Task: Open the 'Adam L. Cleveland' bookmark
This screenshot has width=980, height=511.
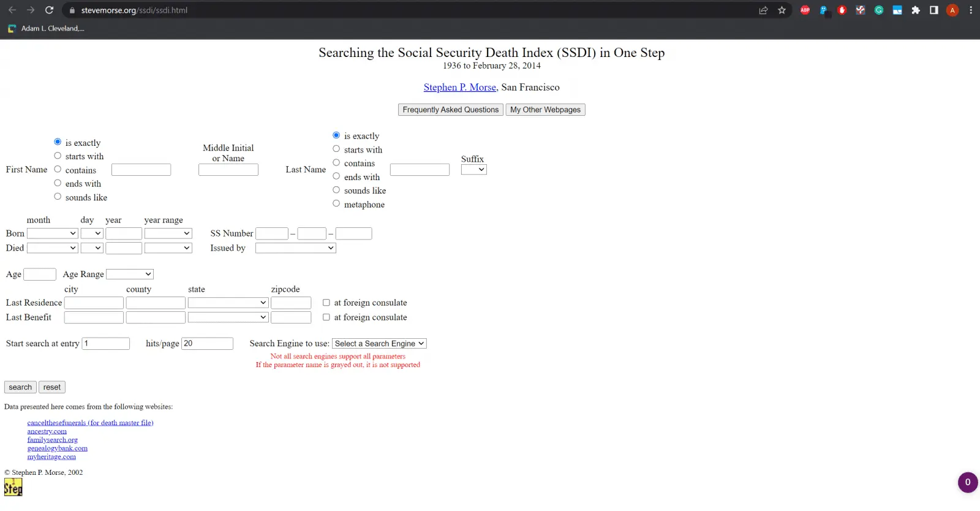Action: pyautogui.click(x=47, y=28)
